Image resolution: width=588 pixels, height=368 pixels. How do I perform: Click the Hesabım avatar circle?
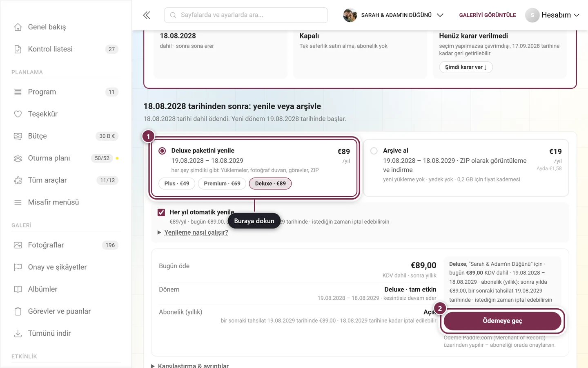532,15
